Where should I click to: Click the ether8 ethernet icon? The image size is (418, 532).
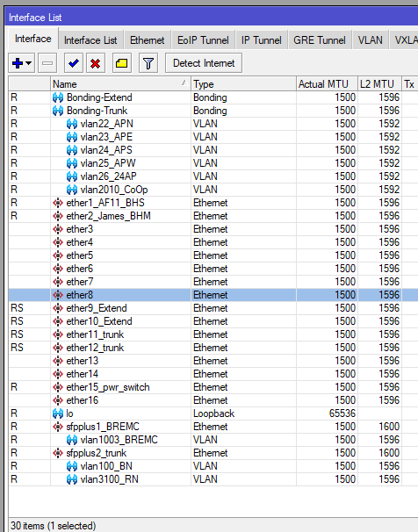58,295
